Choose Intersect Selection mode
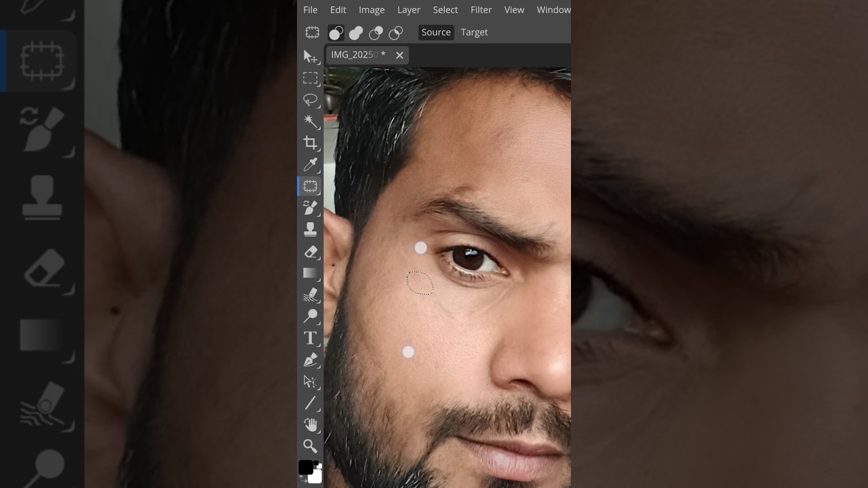The width and height of the screenshot is (868, 488). point(396,33)
